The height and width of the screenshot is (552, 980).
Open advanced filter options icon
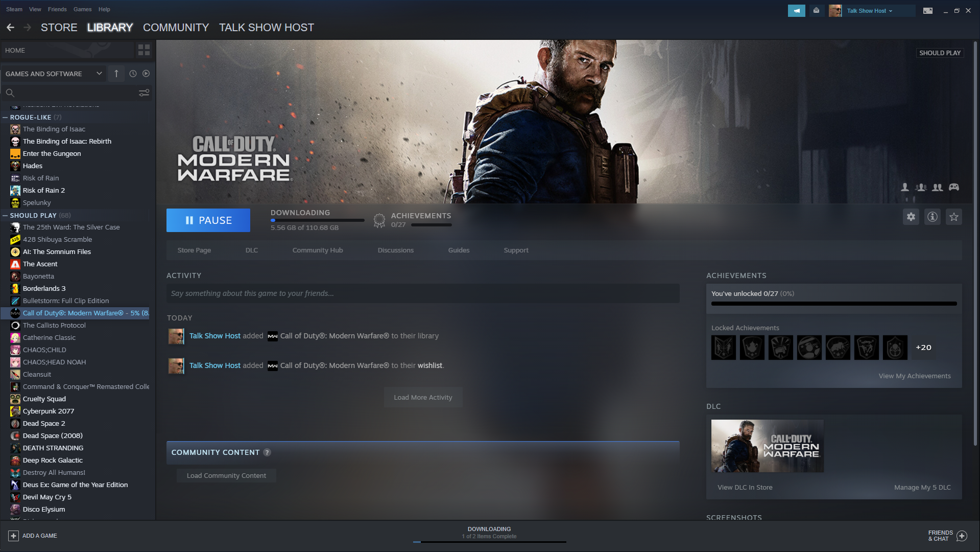(144, 93)
